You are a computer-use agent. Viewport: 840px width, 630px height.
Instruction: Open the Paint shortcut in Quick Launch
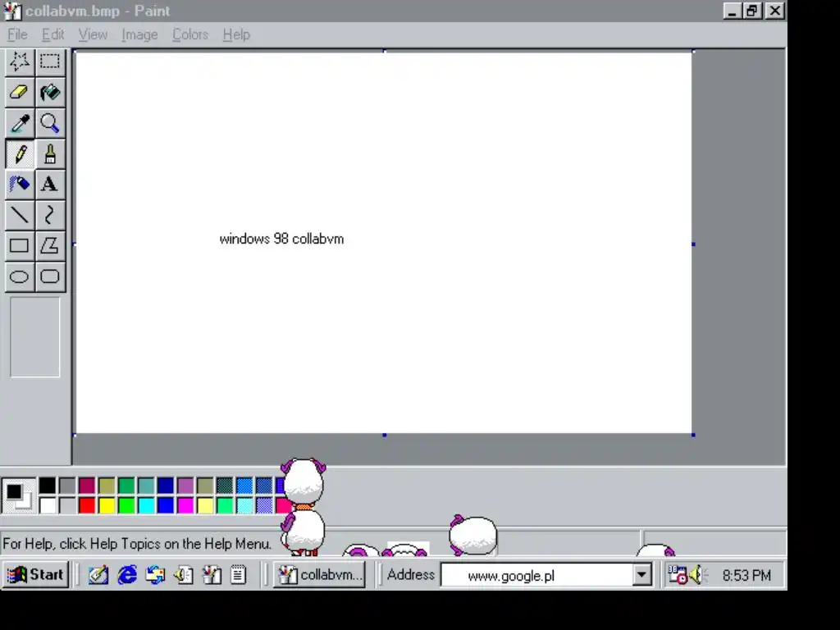[x=212, y=575]
